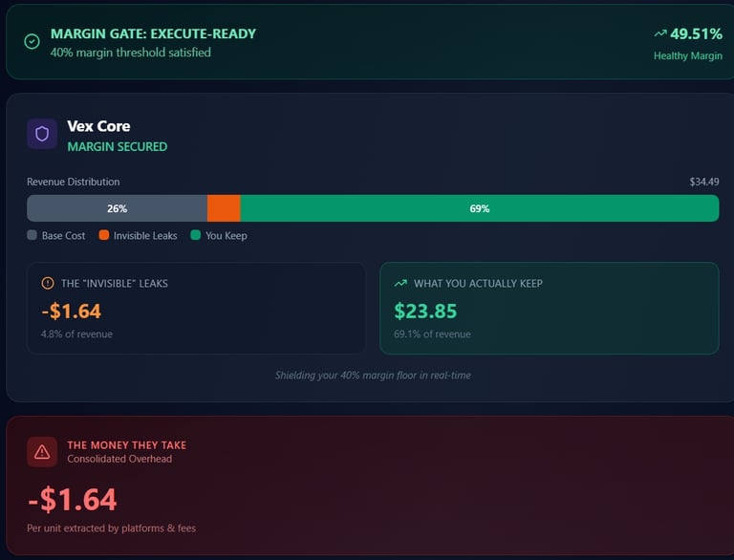
Task: Click the orange Invisible Leaks legend swatch
Action: pyautogui.click(x=103, y=235)
